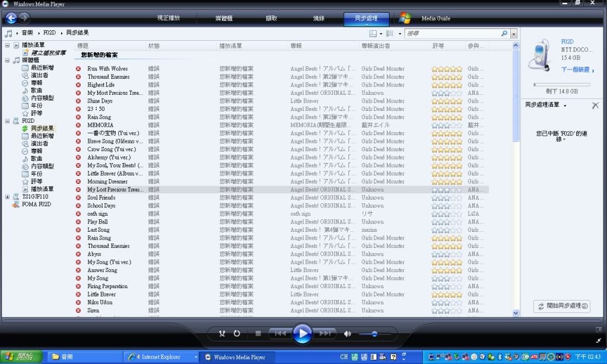Screen dimensions: 607x364
Task: Select 內容類型 under F02D
Action: [42, 167]
